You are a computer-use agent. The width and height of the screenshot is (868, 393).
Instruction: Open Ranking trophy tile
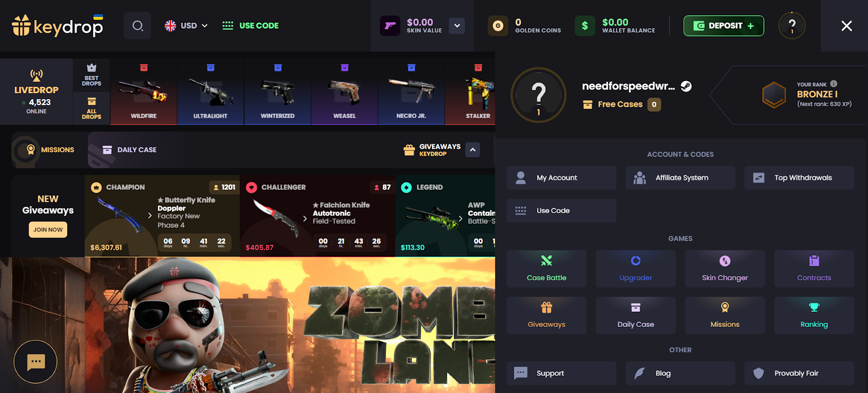814,315
